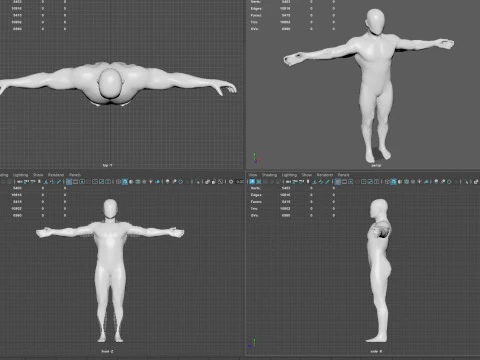
Task: Toggle motion blur in front view toolbar
Action: point(174,182)
